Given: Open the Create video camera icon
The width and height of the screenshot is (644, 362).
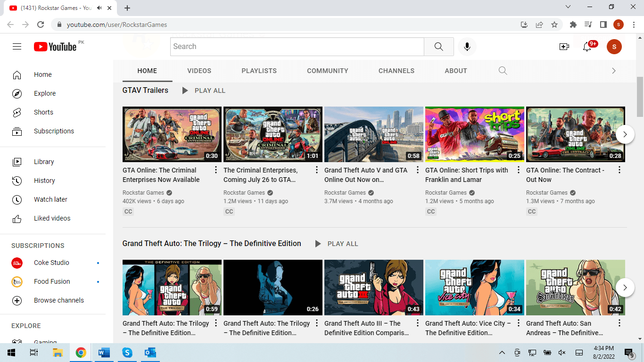Looking at the screenshot, I should pyautogui.click(x=564, y=47).
